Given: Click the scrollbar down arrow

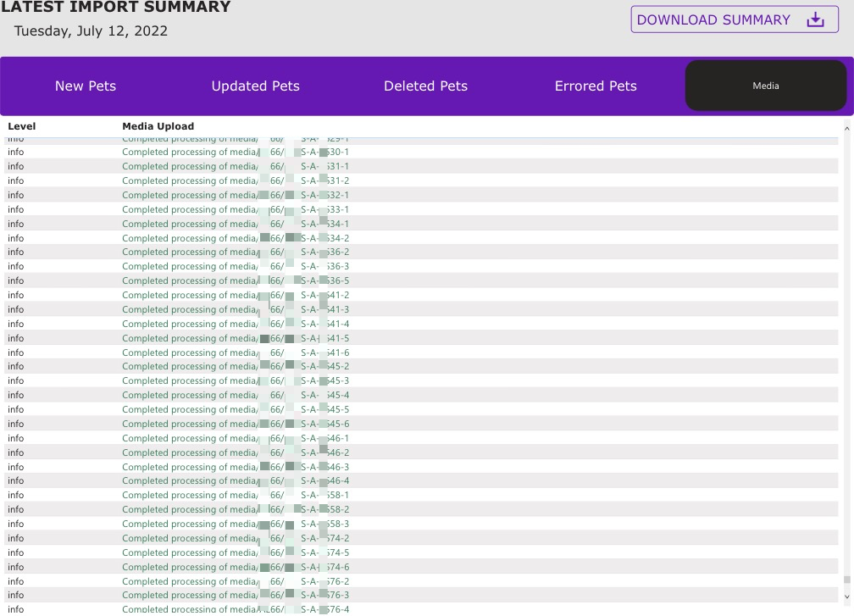Looking at the screenshot, I should 848,597.
